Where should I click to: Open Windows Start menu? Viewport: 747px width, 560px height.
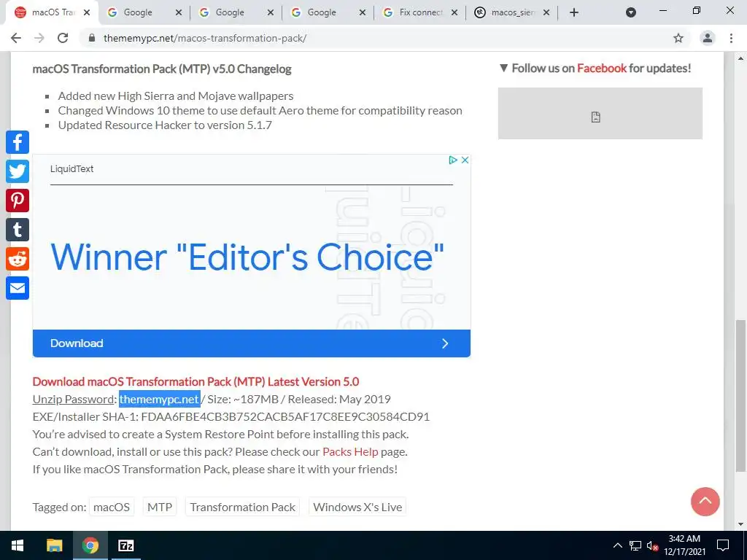tap(18, 545)
